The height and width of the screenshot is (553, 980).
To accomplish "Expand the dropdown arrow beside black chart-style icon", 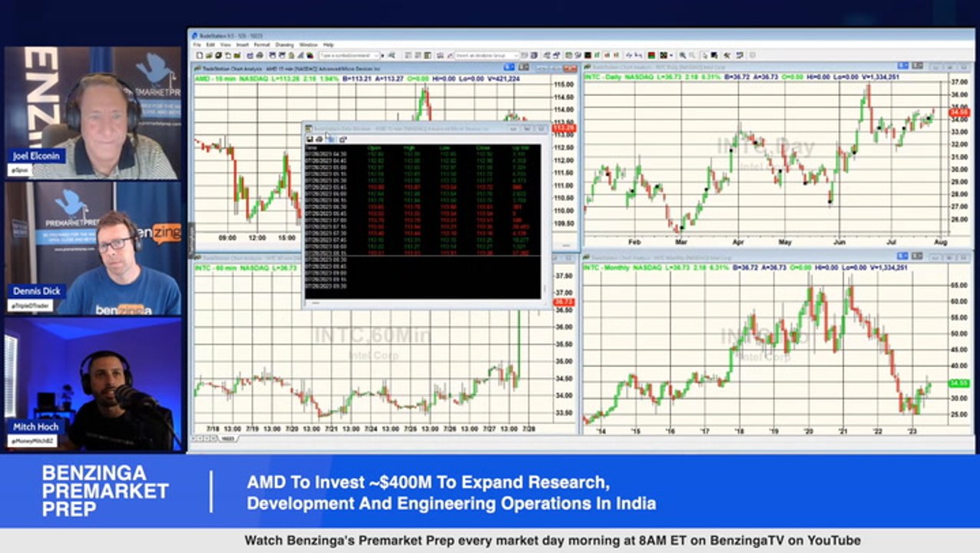I will pyautogui.click(x=671, y=55).
